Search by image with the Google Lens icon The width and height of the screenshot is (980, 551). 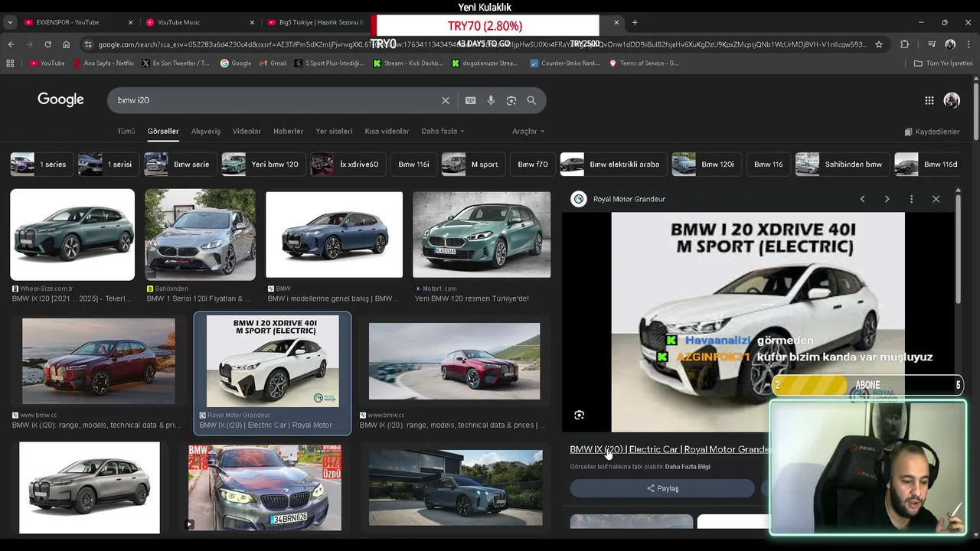click(x=511, y=100)
